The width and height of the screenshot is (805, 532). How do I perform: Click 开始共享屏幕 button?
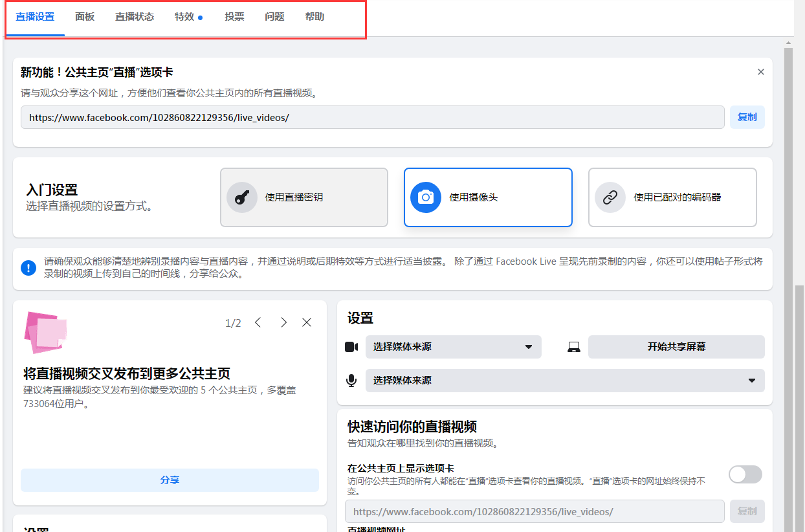676,347
